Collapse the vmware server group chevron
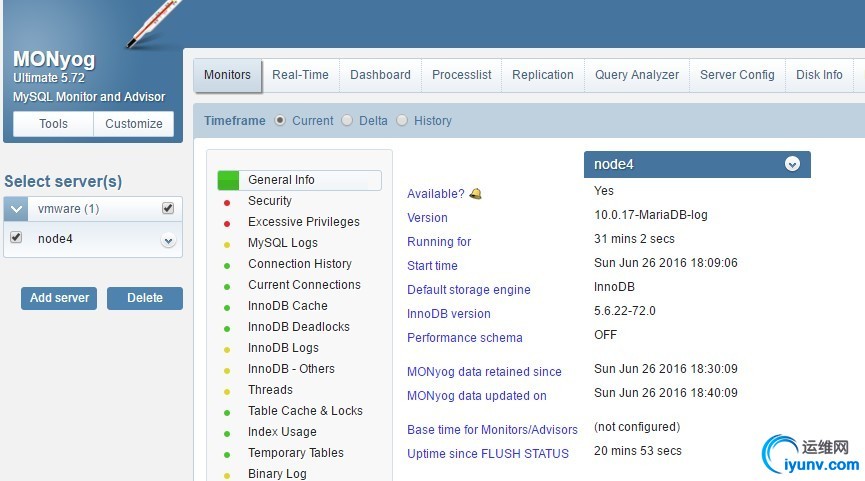The width and height of the screenshot is (865, 481). [x=16, y=209]
